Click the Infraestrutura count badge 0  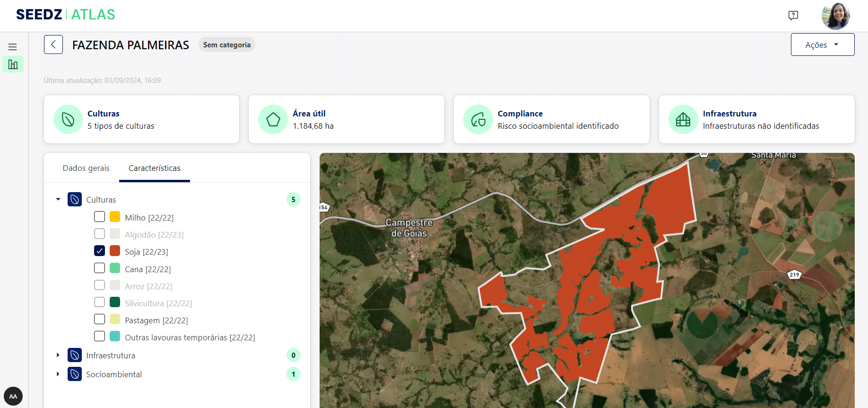[294, 355]
